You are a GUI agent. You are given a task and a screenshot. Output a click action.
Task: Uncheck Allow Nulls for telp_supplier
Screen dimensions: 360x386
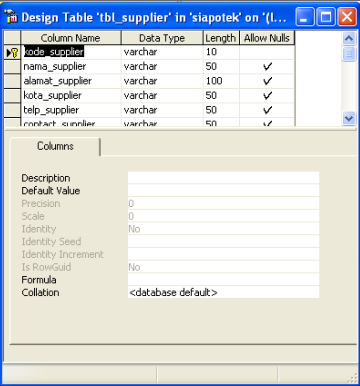pos(267,110)
